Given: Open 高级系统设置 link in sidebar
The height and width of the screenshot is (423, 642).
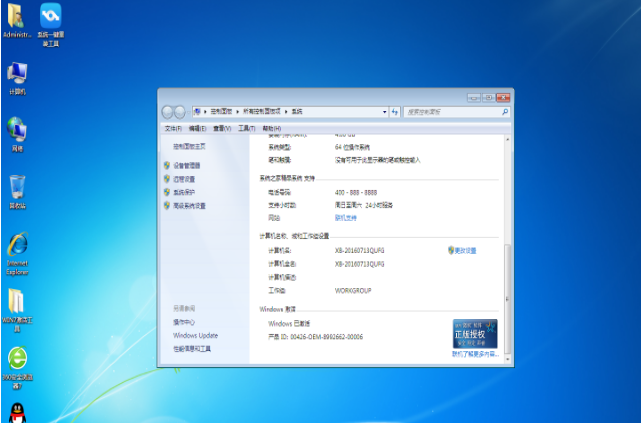Looking at the screenshot, I should [x=190, y=206].
